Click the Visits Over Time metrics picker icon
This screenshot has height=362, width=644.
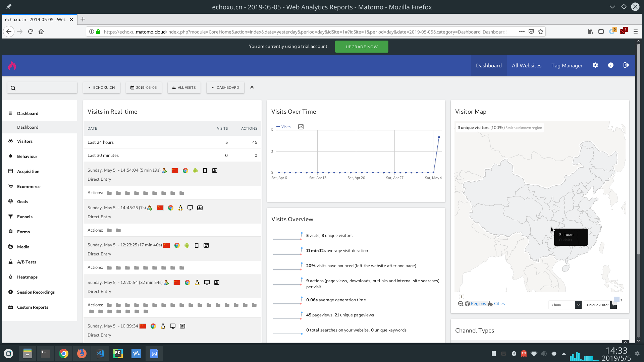tap(301, 127)
